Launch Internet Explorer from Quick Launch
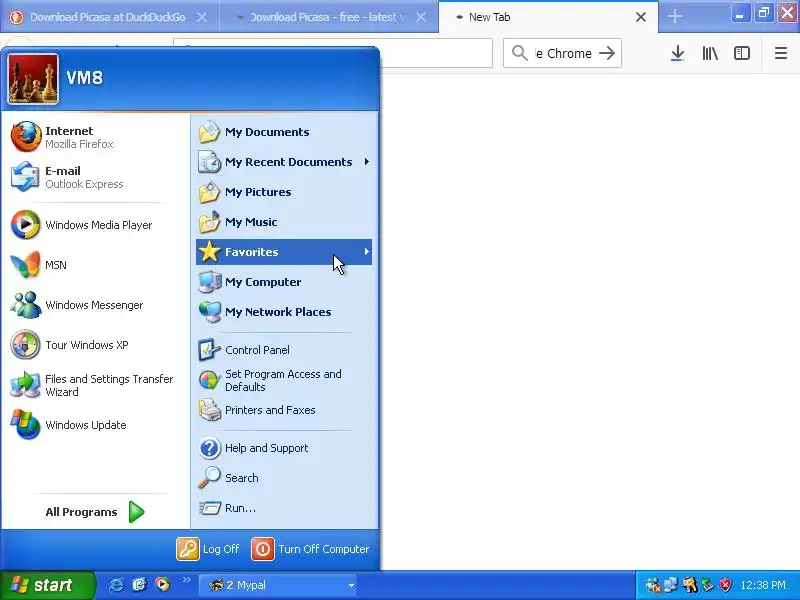This screenshot has width=800, height=600. (116, 585)
